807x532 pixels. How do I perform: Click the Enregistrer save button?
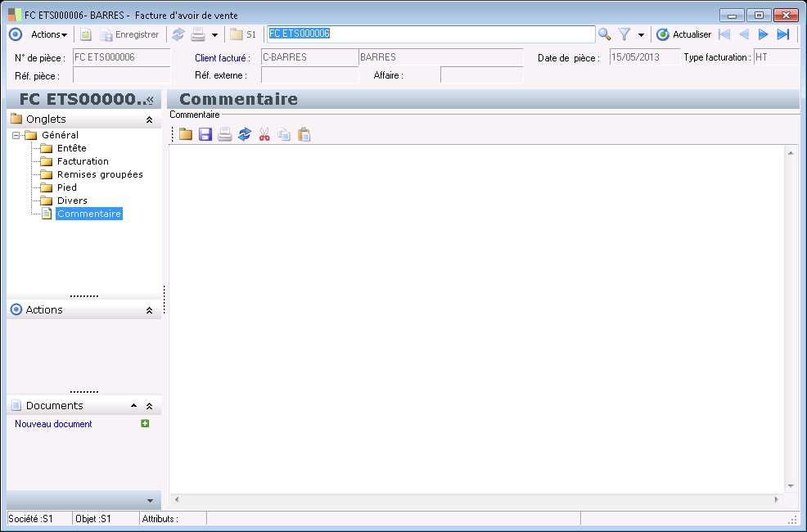coord(129,34)
